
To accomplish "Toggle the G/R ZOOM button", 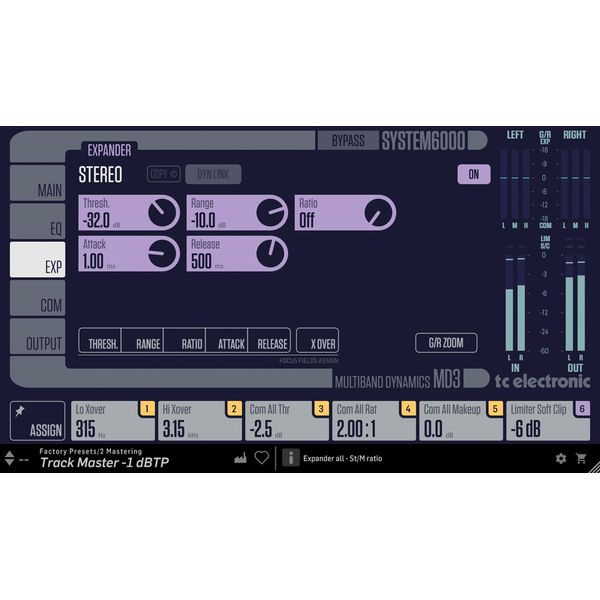I will [446, 343].
